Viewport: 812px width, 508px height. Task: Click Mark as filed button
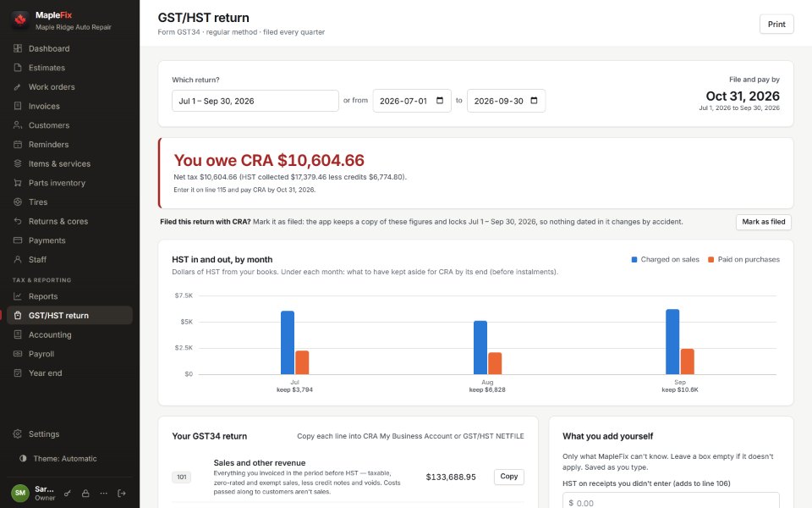[x=763, y=222]
